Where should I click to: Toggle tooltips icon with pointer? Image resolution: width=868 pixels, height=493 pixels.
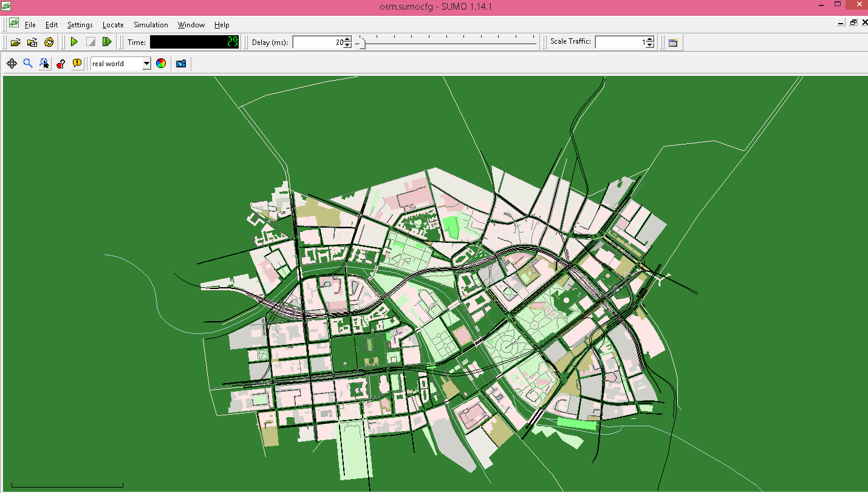[x=44, y=63]
